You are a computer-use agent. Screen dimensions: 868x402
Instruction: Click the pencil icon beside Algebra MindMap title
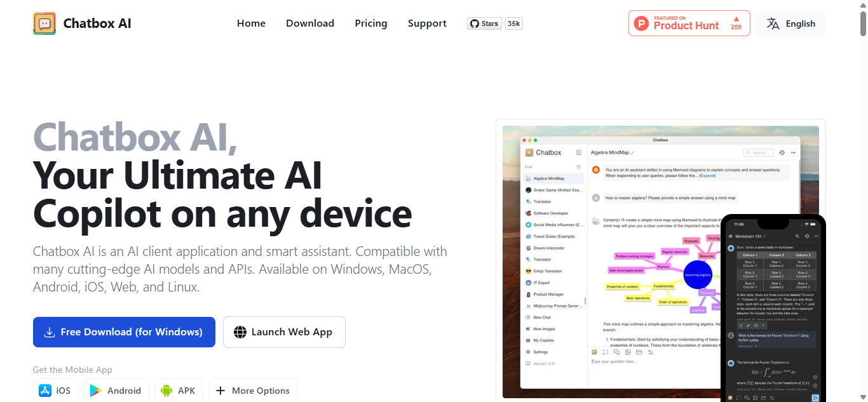coord(633,152)
